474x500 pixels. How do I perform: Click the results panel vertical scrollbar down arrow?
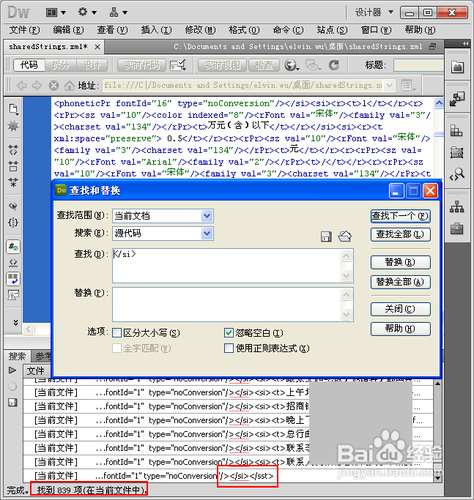tap(437, 478)
